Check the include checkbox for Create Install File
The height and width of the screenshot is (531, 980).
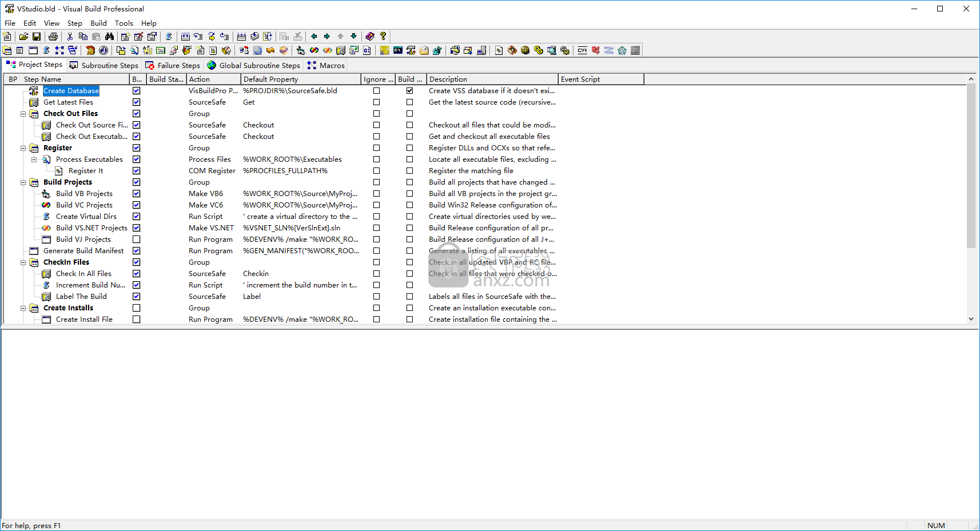click(136, 319)
